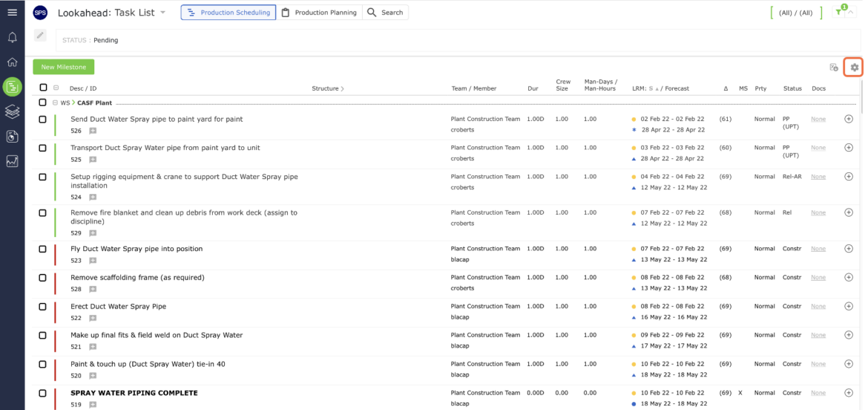Check the box for Send Duct Water Spray task
The height and width of the screenshot is (410, 868).
pyautogui.click(x=42, y=119)
